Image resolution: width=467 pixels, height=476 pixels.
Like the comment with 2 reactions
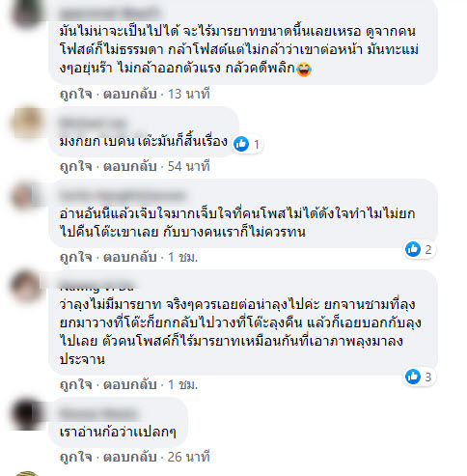(76, 257)
